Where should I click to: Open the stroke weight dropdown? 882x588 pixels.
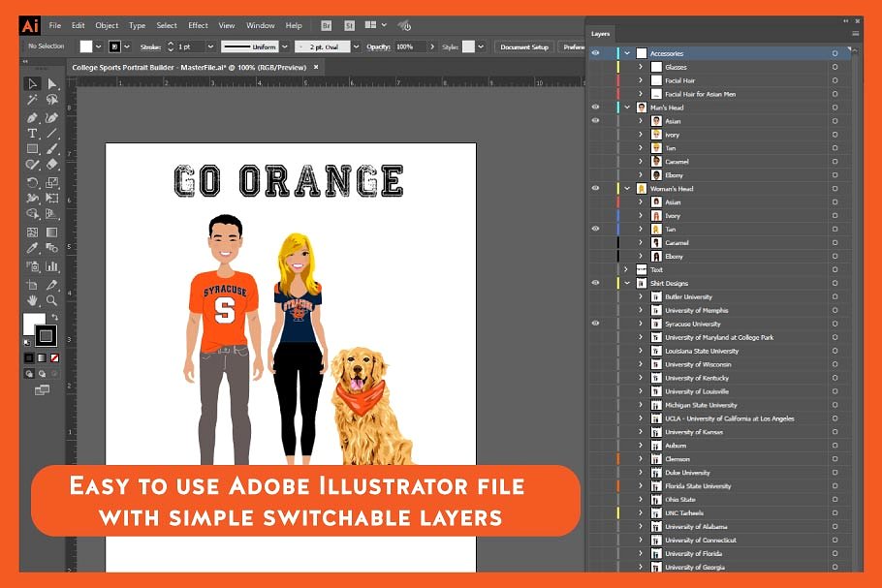coord(209,46)
